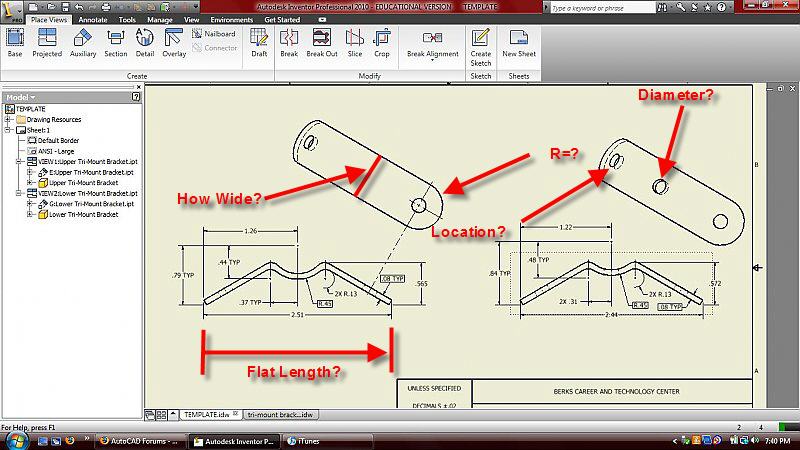The width and height of the screenshot is (800, 450).
Task: Click the Autodesk Inventor taskbar button
Action: coord(234,441)
